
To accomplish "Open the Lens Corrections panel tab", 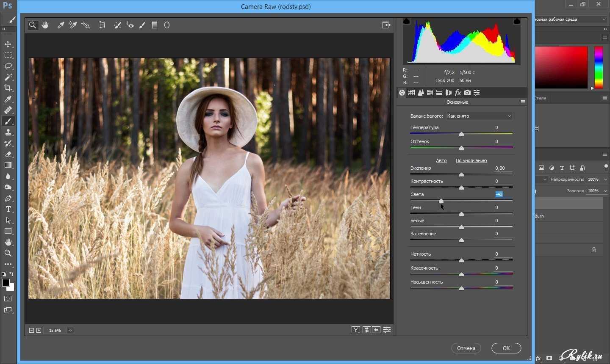I will [x=449, y=93].
